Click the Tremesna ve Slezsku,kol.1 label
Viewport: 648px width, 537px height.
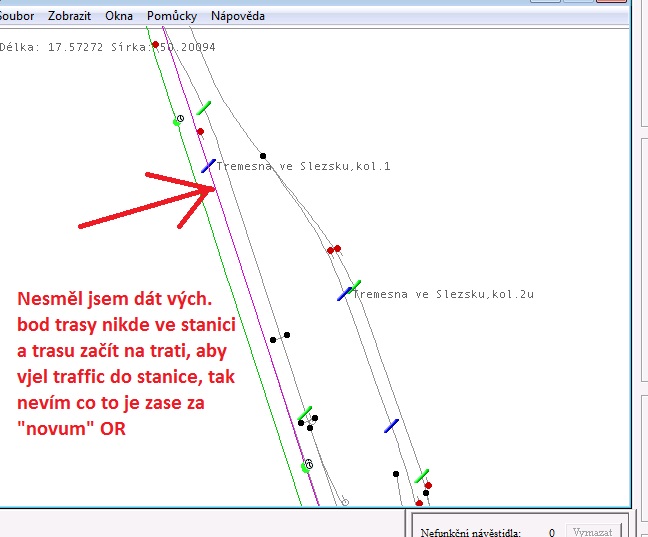pyautogui.click(x=303, y=166)
